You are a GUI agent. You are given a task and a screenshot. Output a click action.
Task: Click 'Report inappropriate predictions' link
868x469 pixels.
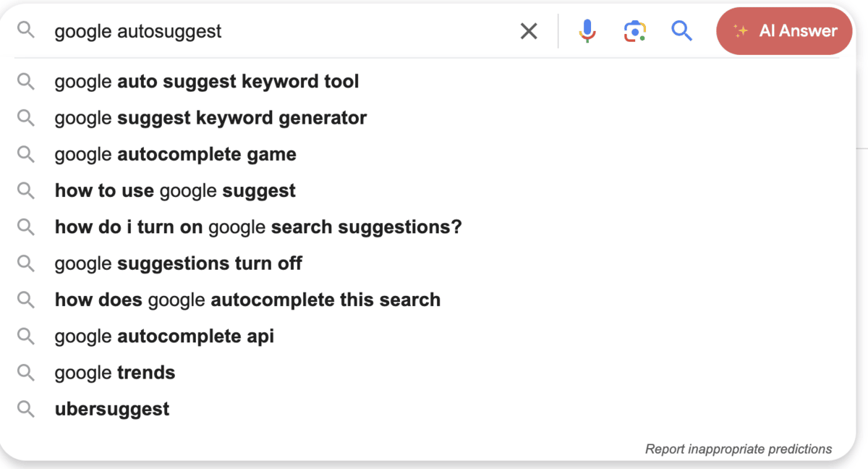point(738,449)
